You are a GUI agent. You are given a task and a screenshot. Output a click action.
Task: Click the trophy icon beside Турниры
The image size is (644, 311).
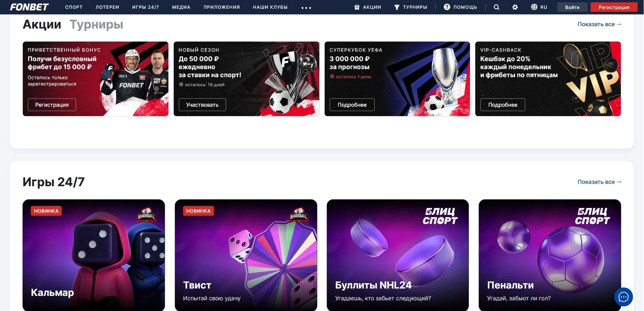click(397, 7)
